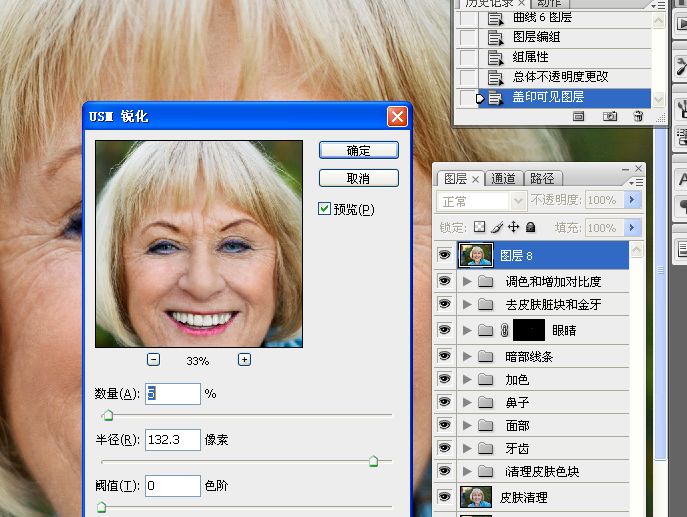Click the 半径 radius input field

[x=173, y=439]
